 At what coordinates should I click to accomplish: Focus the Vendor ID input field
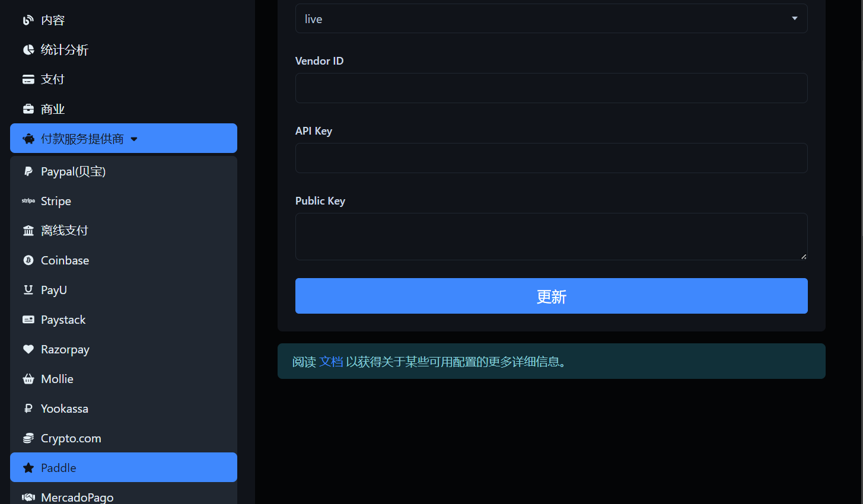tap(552, 88)
